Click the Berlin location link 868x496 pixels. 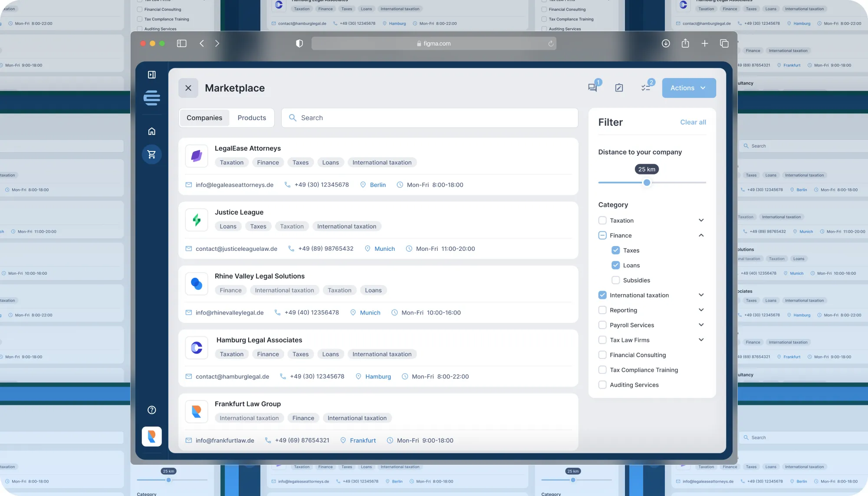[x=378, y=185]
